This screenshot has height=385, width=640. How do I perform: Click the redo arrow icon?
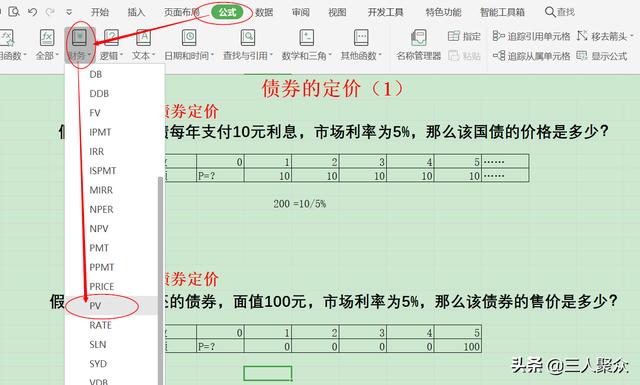50,12
